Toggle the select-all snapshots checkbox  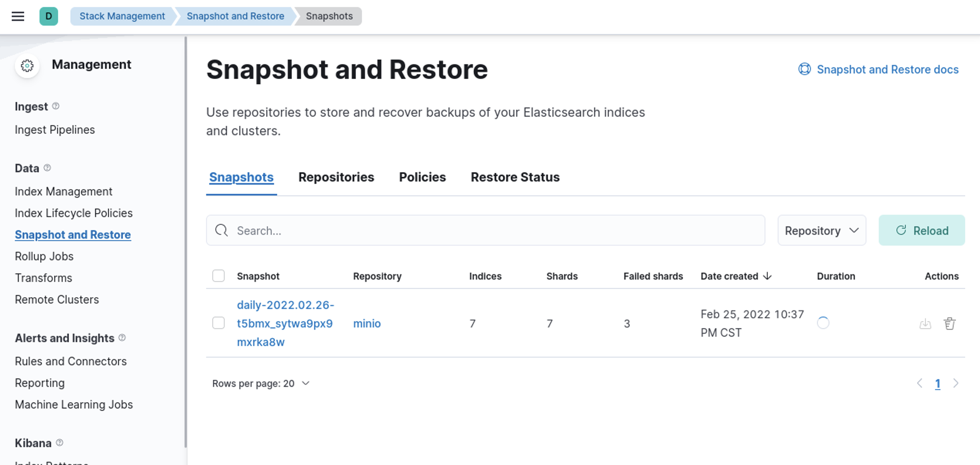pos(218,276)
